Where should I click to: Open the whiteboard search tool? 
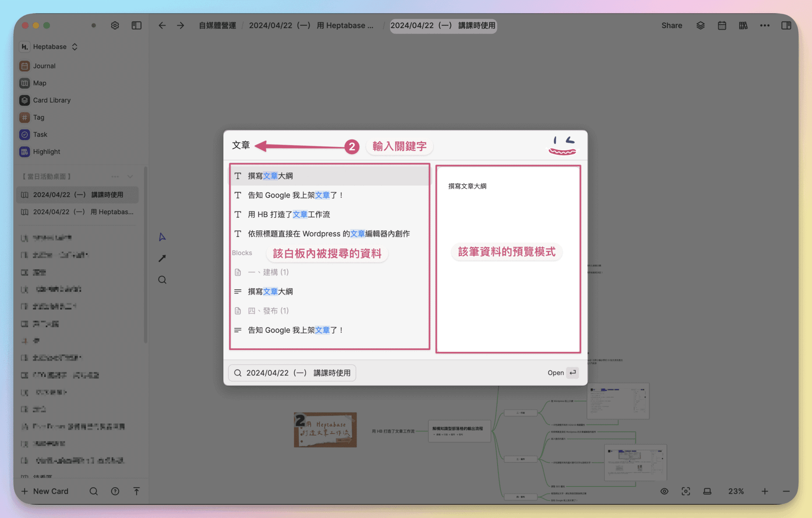click(162, 280)
